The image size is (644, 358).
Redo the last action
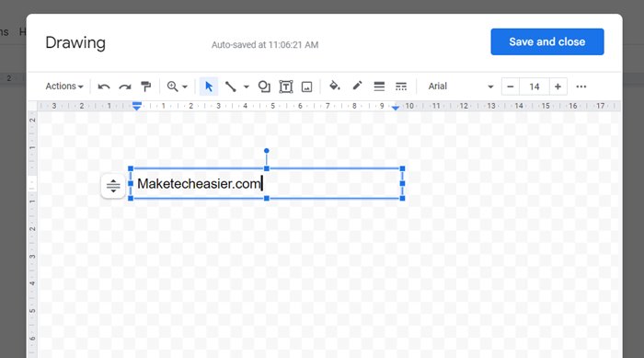125,87
